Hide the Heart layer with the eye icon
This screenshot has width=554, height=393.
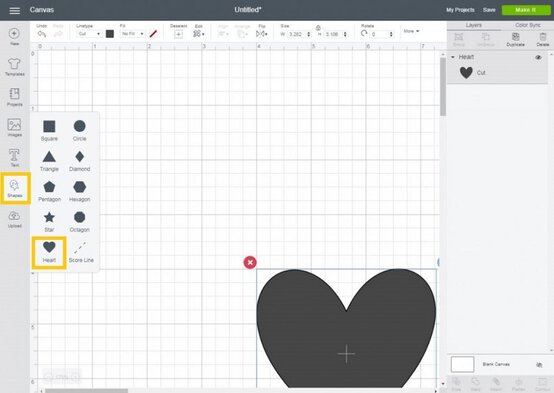point(538,57)
